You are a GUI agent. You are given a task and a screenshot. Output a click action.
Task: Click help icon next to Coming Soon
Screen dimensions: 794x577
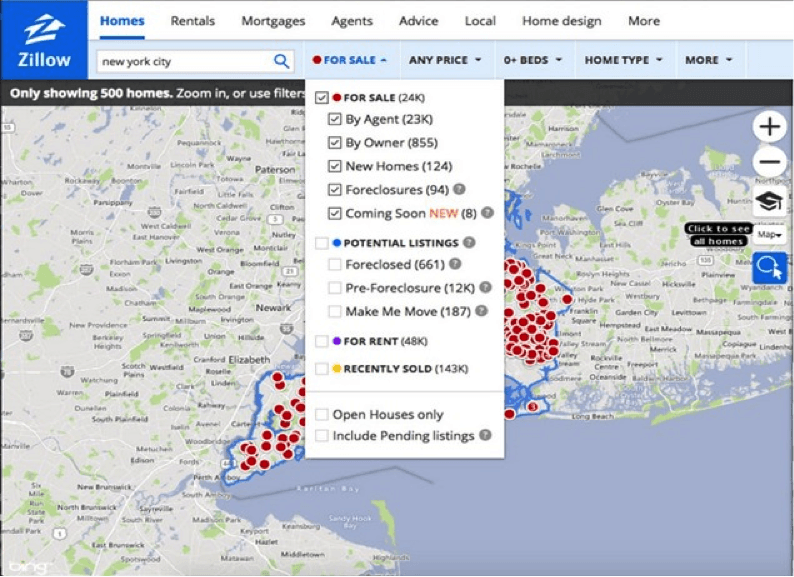click(x=487, y=213)
